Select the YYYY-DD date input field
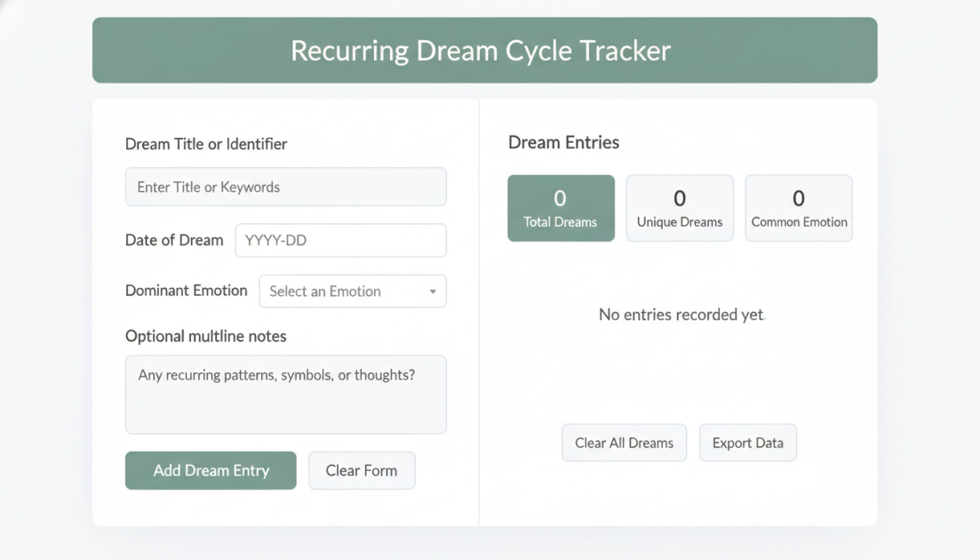980x560 pixels. [x=340, y=240]
